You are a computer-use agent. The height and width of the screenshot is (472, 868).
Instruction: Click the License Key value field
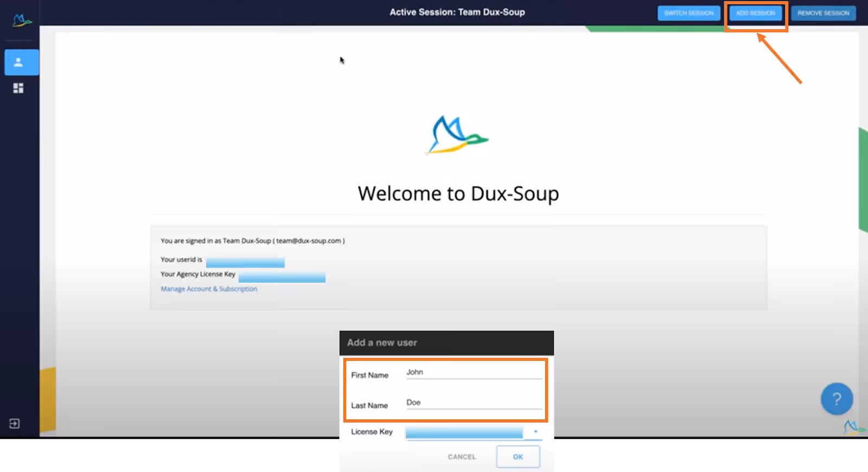tap(464, 432)
